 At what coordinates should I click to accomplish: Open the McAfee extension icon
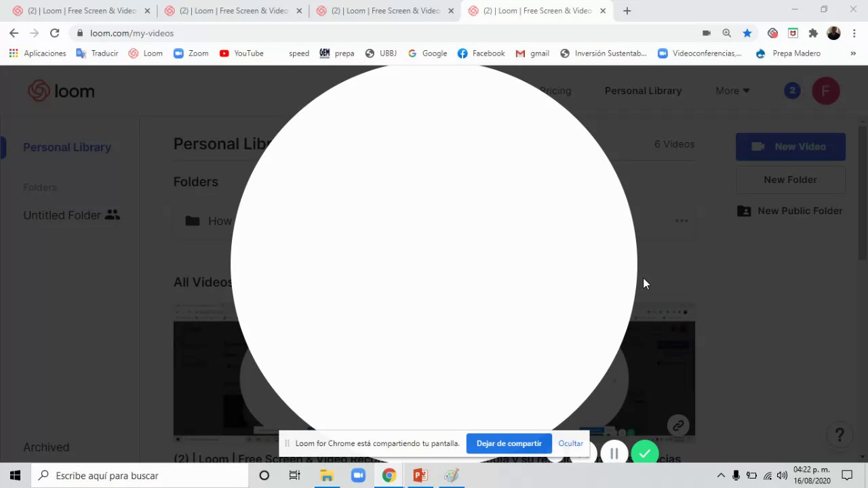tap(793, 33)
